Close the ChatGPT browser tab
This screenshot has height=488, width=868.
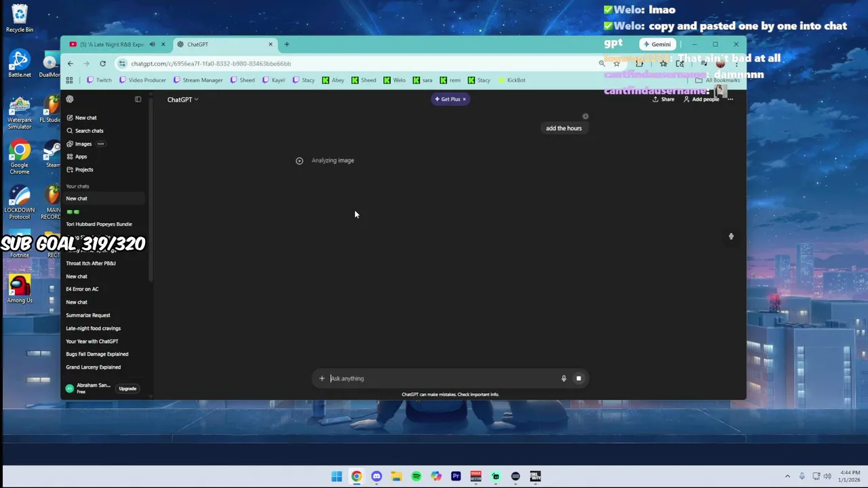[271, 45]
